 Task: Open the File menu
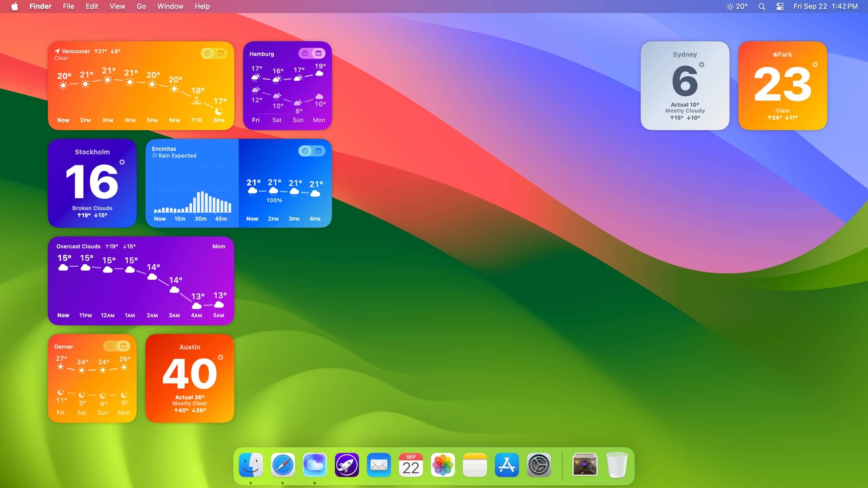[x=69, y=6]
